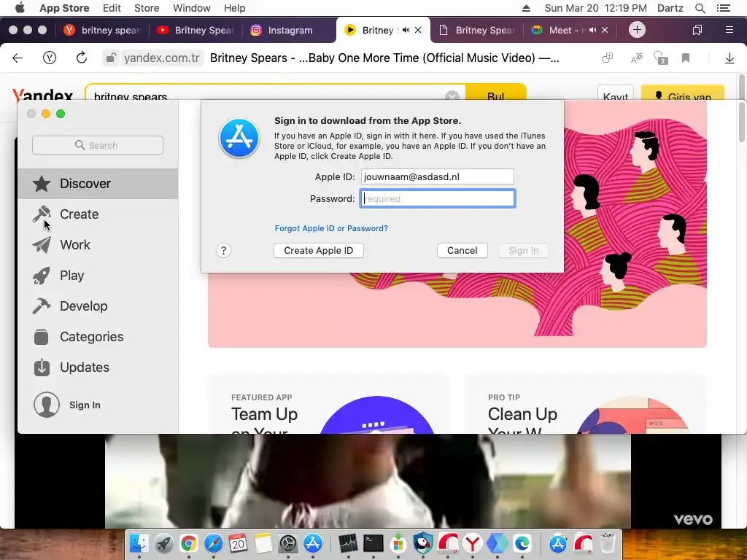The height and width of the screenshot is (560, 747).
Task: Open Terminal from the Dock
Action: 373,543
